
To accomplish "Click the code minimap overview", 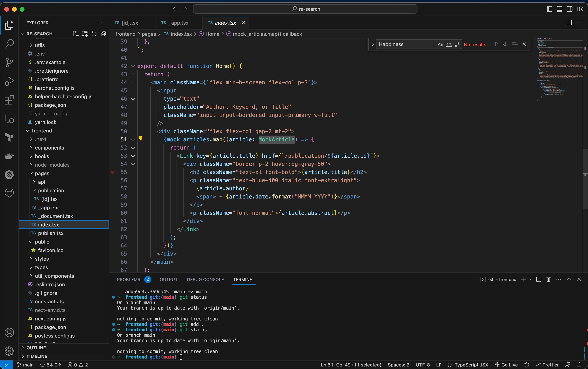I will click(559, 70).
